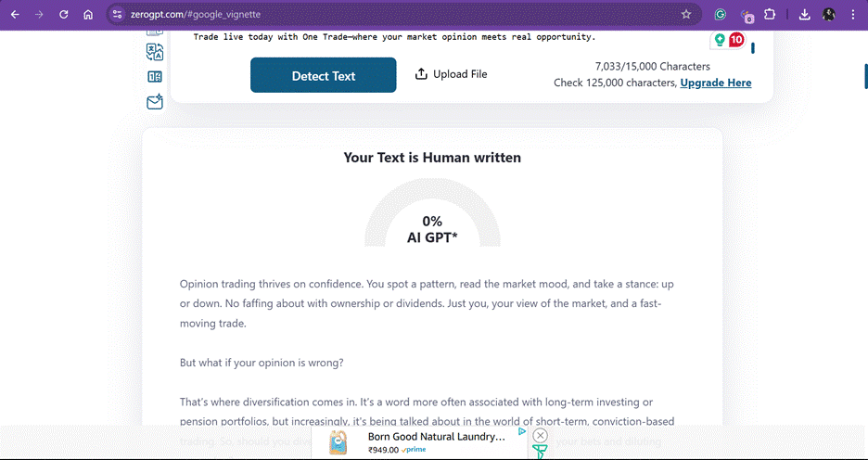This screenshot has width=868, height=460.
Task: Open the Grammarly extension icon
Action: (721, 15)
